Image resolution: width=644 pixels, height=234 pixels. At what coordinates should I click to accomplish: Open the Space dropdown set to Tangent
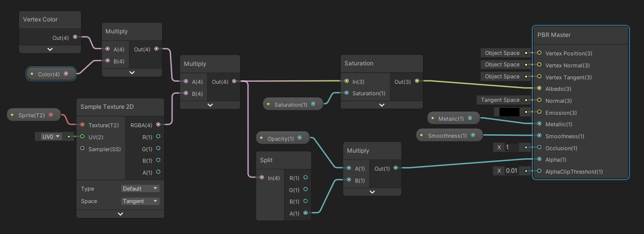(x=140, y=201)
